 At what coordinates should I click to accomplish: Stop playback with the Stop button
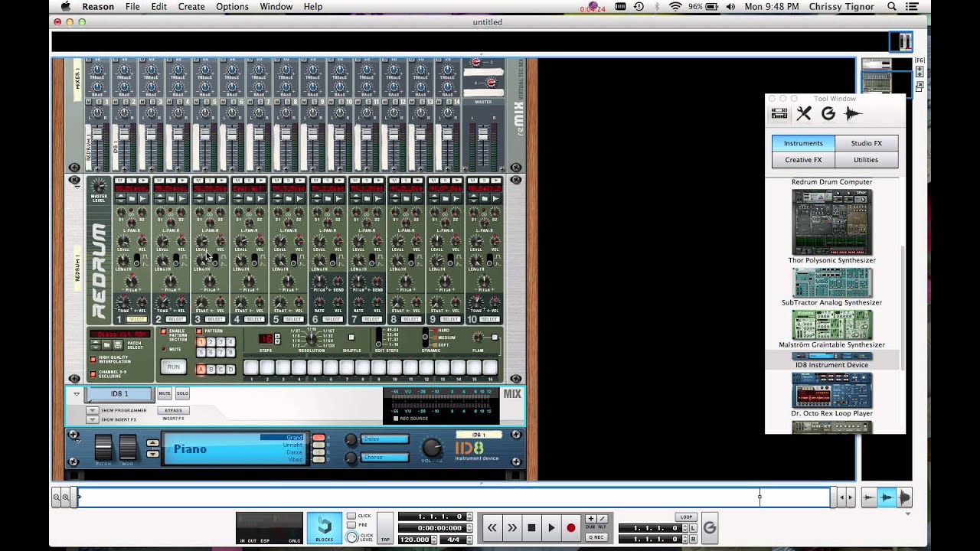(x=531, y=528)
